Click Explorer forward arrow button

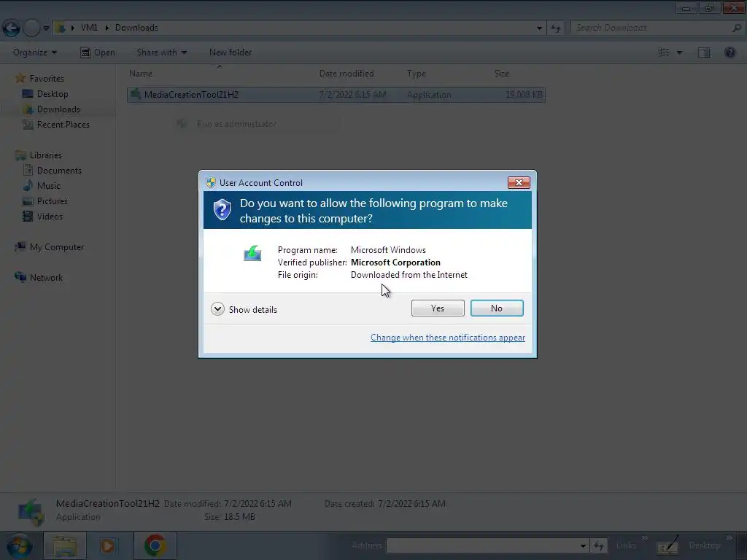coord(31,28)
